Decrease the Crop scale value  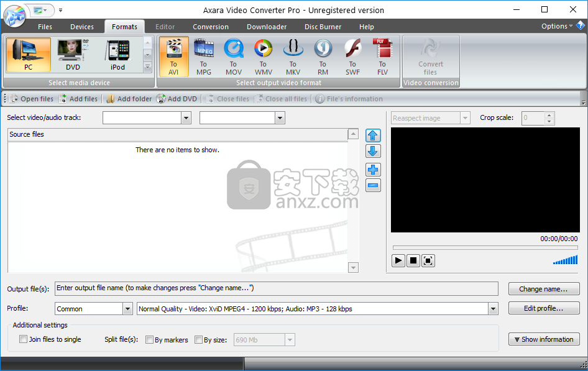tap(549, 121)
